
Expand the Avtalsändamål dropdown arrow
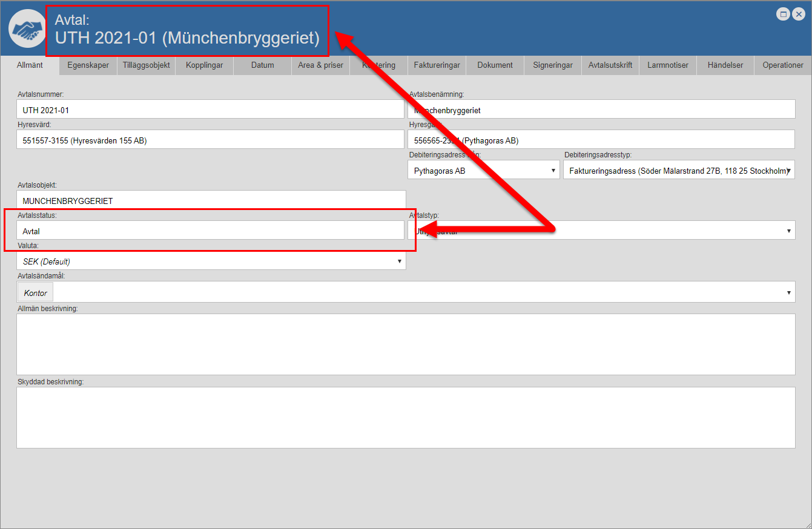788,293
